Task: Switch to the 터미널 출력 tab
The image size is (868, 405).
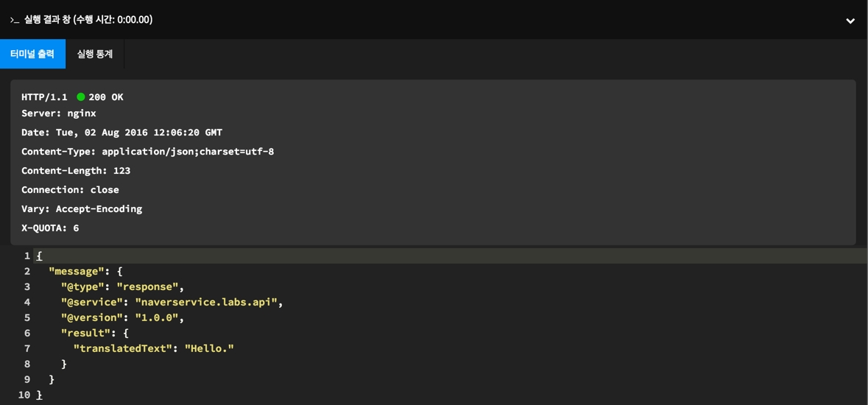Action: [32, 54]
